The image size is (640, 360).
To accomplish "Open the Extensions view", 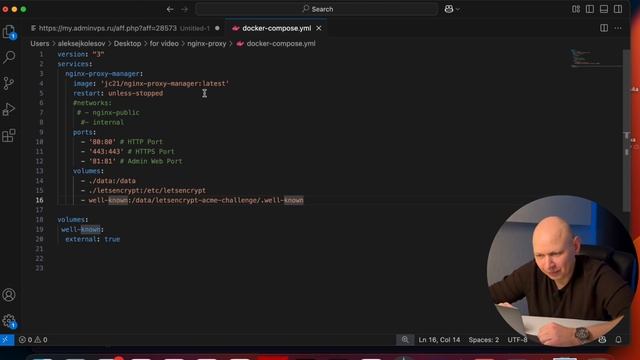I will click(x=9, y=136).
